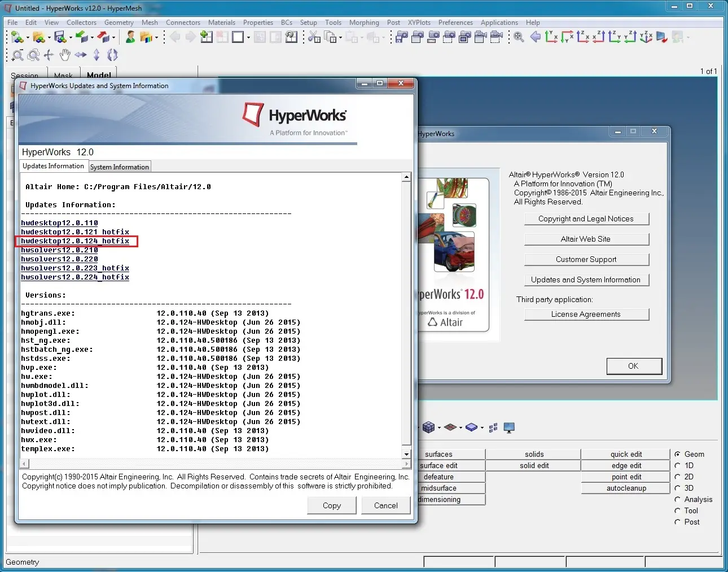Open the hwdesktop12.0.124_hotfix link
The image size is (728, 572).
pos(75,241)
